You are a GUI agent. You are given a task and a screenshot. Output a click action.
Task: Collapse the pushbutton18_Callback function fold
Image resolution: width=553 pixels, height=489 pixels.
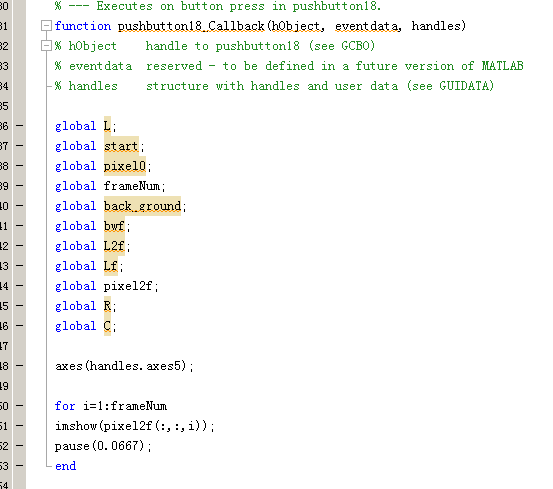click(46, 26)
